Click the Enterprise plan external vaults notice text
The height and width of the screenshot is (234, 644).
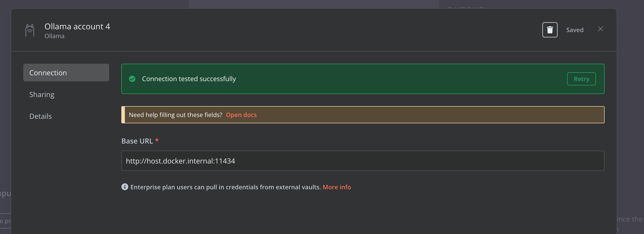[225, 187]
